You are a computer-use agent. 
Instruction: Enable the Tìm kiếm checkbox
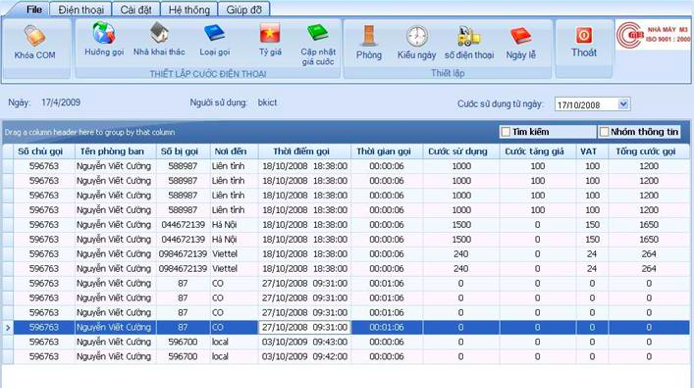(505, 132)
